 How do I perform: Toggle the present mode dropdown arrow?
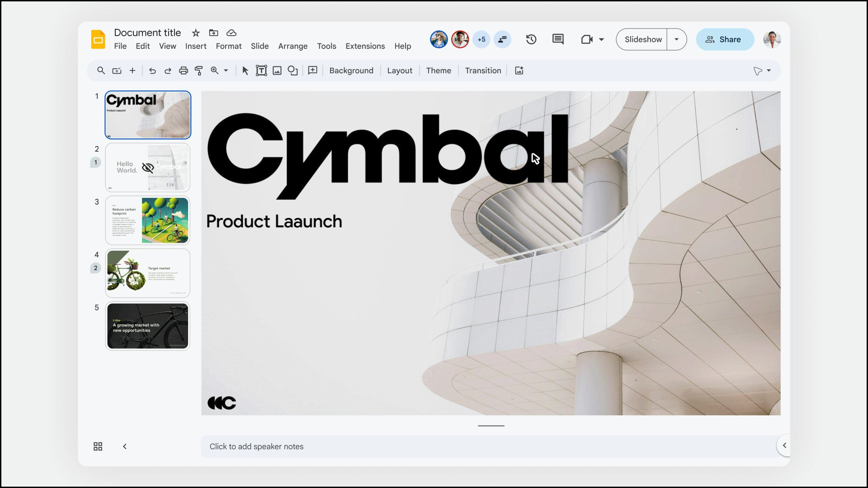pos(677,39)
